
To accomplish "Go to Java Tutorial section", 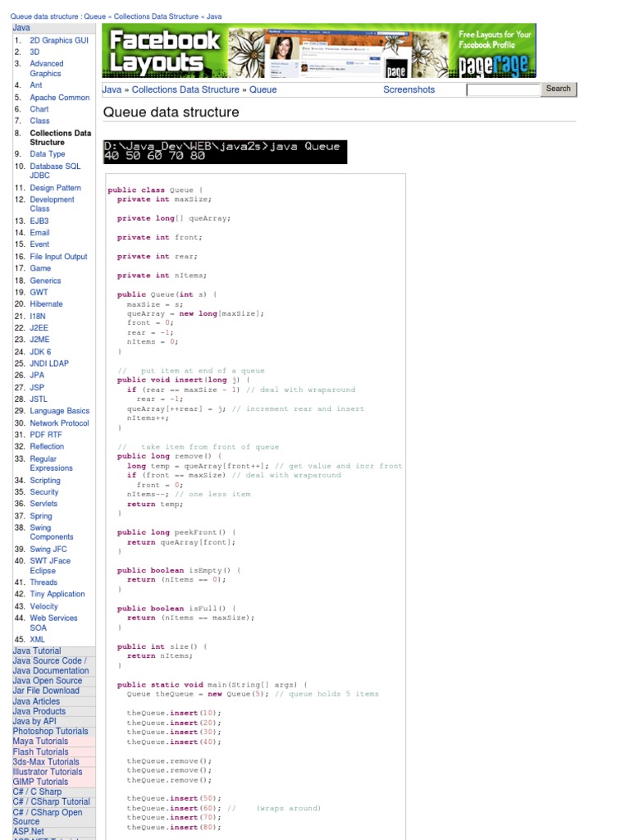I will coord(37,651).
